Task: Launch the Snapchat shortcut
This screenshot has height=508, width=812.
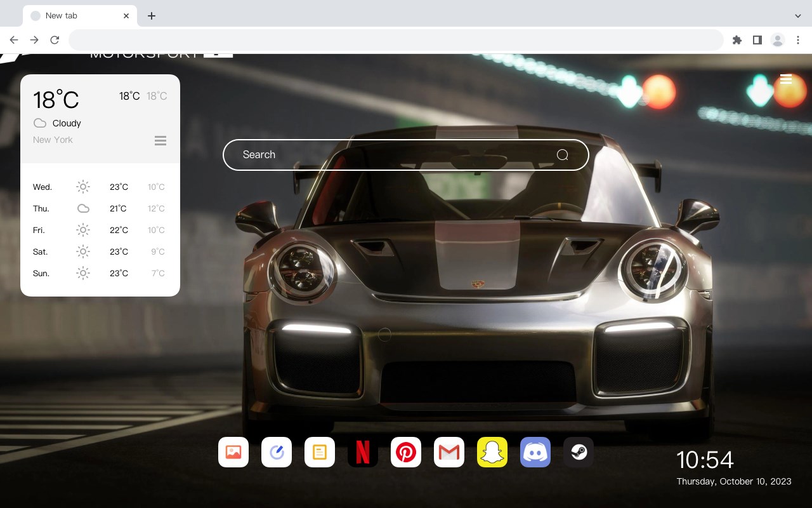Action: coord(492,452)
